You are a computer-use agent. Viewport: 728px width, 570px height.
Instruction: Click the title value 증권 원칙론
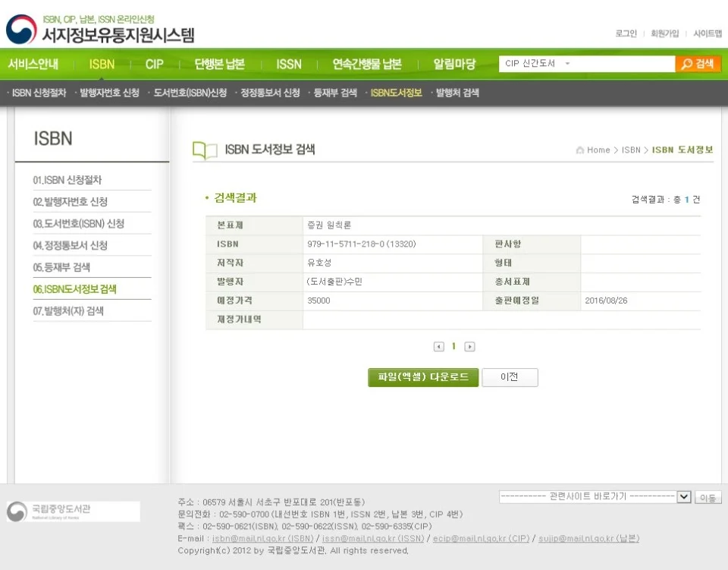[329, 225]
